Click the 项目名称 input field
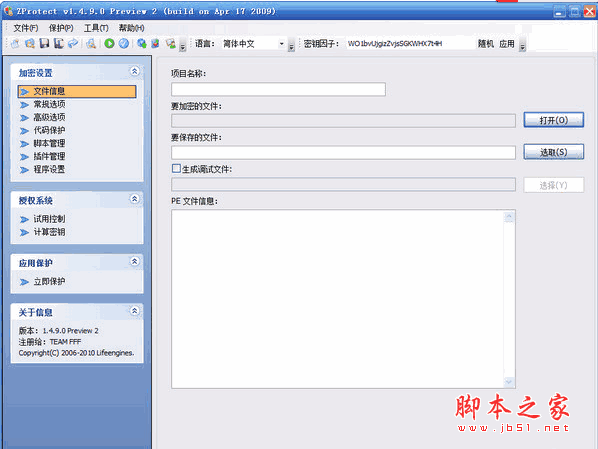This screenshot has width=598, height=449. click(x=278, y=89)
